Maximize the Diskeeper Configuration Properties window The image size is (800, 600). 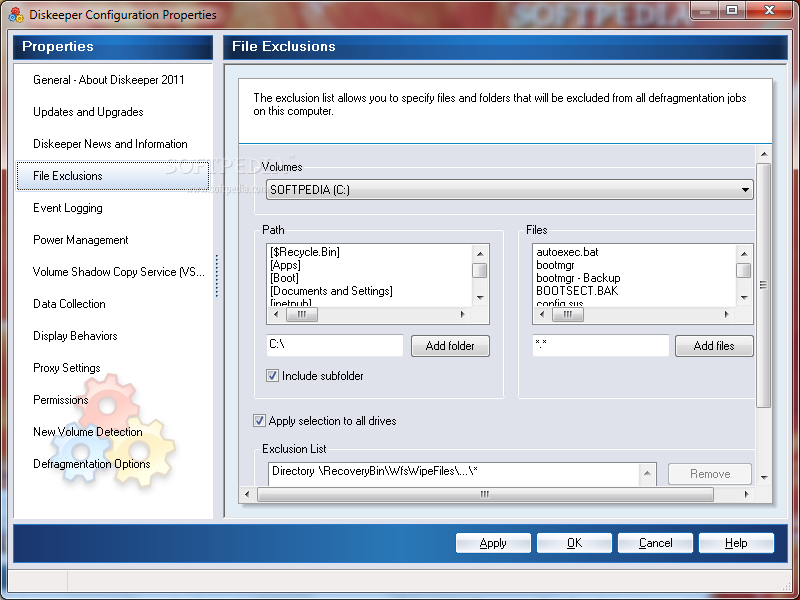point(732,10)
